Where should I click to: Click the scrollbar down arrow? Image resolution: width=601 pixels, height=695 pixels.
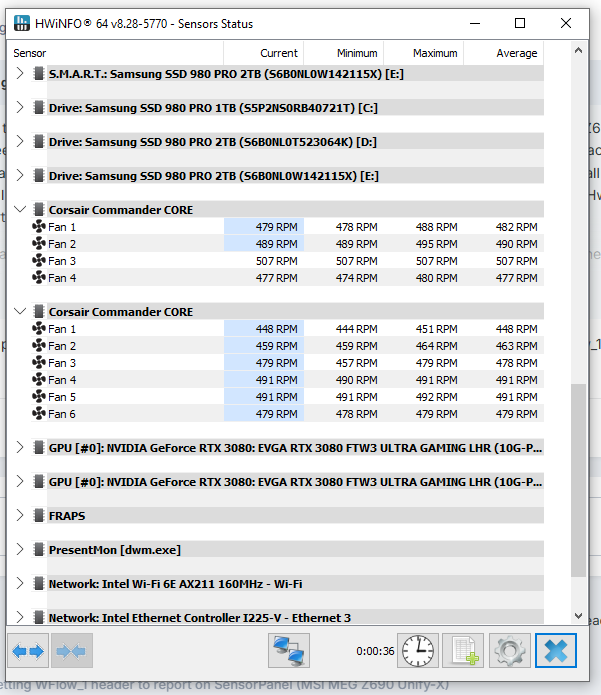[x=578, y=616]
